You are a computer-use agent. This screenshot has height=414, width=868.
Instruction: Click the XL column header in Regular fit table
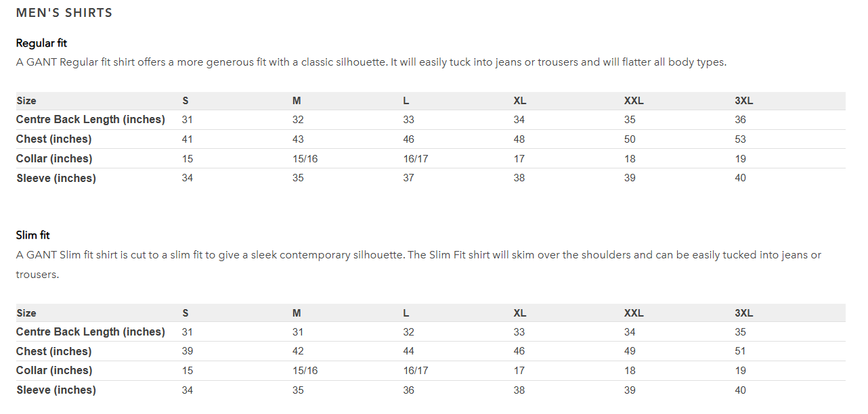(519, 101)
